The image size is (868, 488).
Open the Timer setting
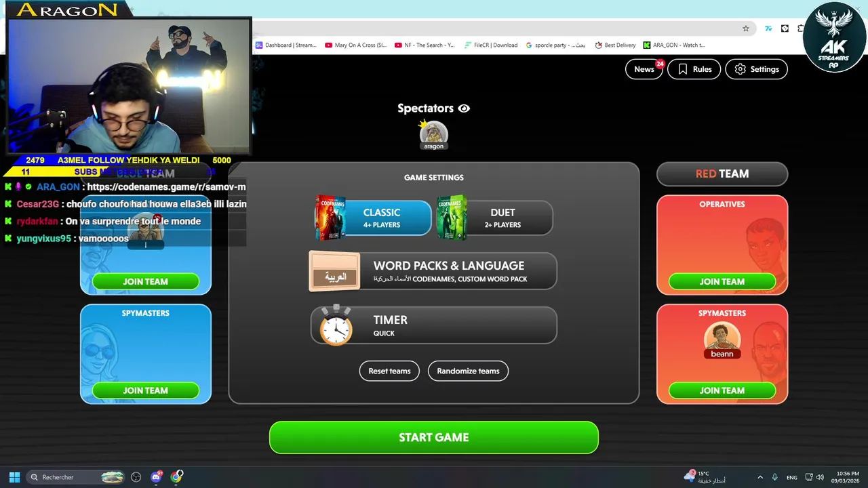(433, 325)
